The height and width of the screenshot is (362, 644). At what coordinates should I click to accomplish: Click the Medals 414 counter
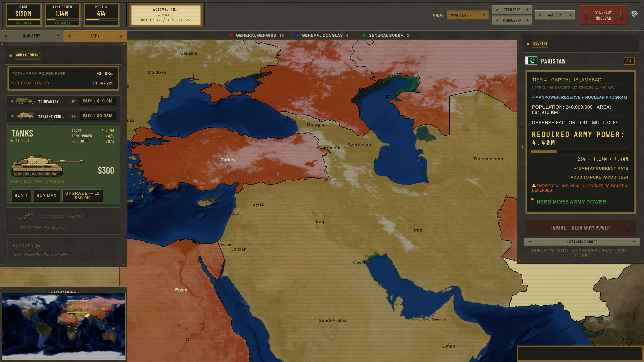(x=101, y=15)
